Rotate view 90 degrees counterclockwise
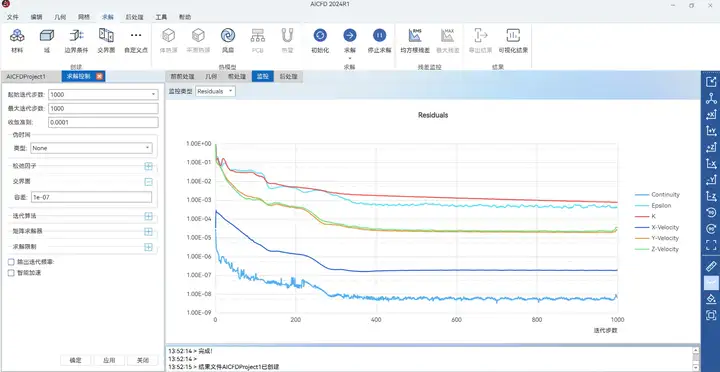The image size is (720, 372). coord(711,213)
